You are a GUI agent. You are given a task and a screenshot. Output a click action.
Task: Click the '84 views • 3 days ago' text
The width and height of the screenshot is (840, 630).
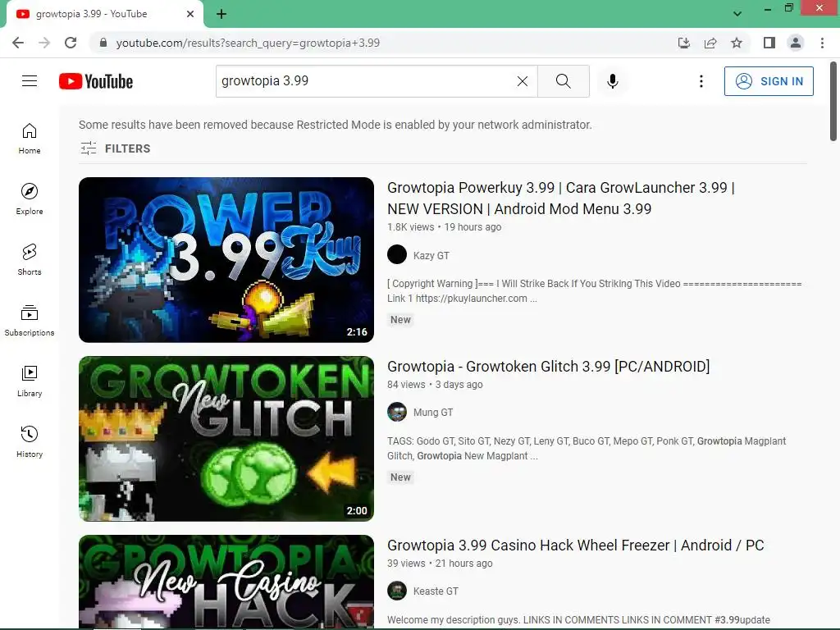tap(435, 385)
